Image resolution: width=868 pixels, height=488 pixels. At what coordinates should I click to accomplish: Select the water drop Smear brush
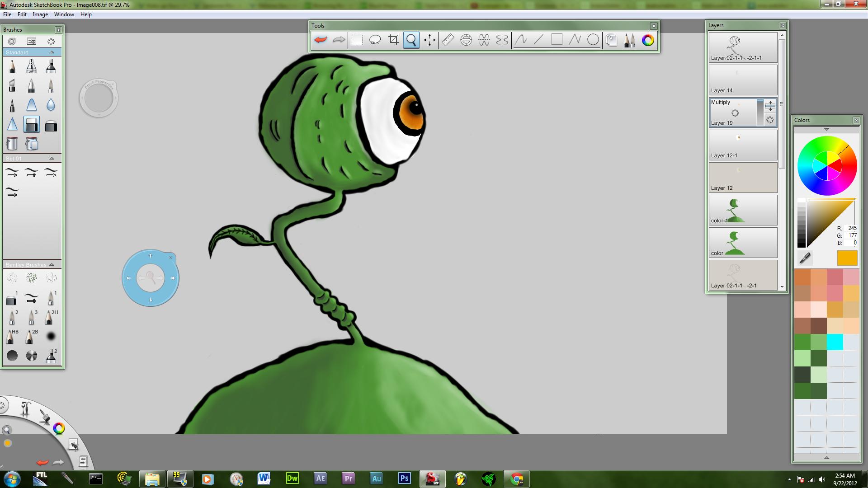pyautogui.click(x=51, y=105)
